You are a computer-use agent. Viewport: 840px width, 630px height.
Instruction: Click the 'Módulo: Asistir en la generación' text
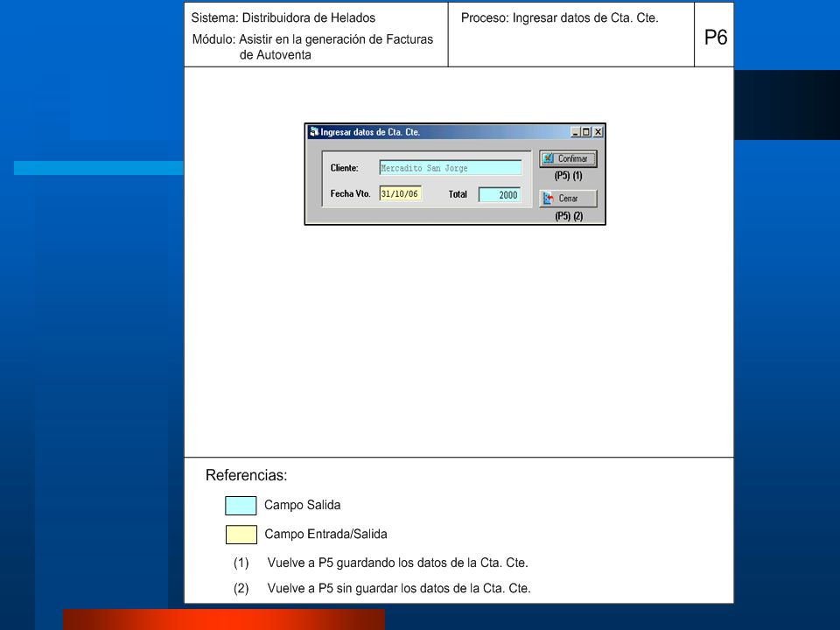click(313, 39)
